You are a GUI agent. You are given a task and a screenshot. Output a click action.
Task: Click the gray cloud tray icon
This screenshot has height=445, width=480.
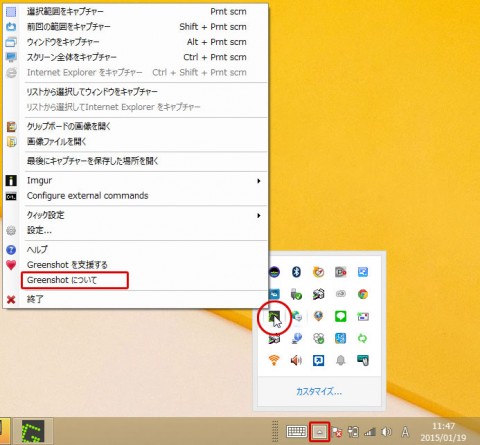click(340, 294)
